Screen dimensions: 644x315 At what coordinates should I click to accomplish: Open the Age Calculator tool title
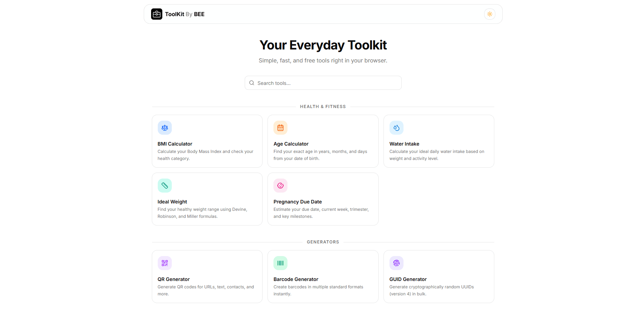click(x=291, y=144)
